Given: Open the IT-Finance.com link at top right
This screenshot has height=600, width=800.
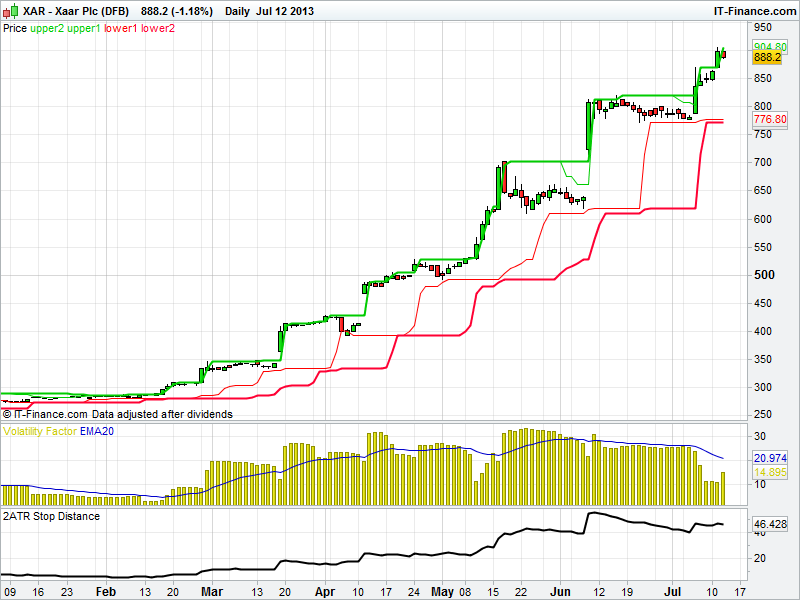Looking at the screenshot, I should click(x=755, y=11).
